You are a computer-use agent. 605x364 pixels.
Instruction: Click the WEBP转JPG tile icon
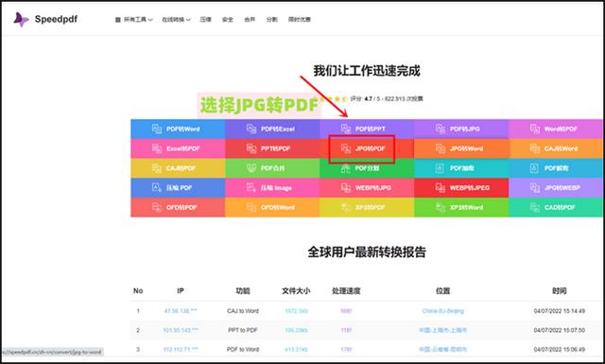click(x=346, y=187)
